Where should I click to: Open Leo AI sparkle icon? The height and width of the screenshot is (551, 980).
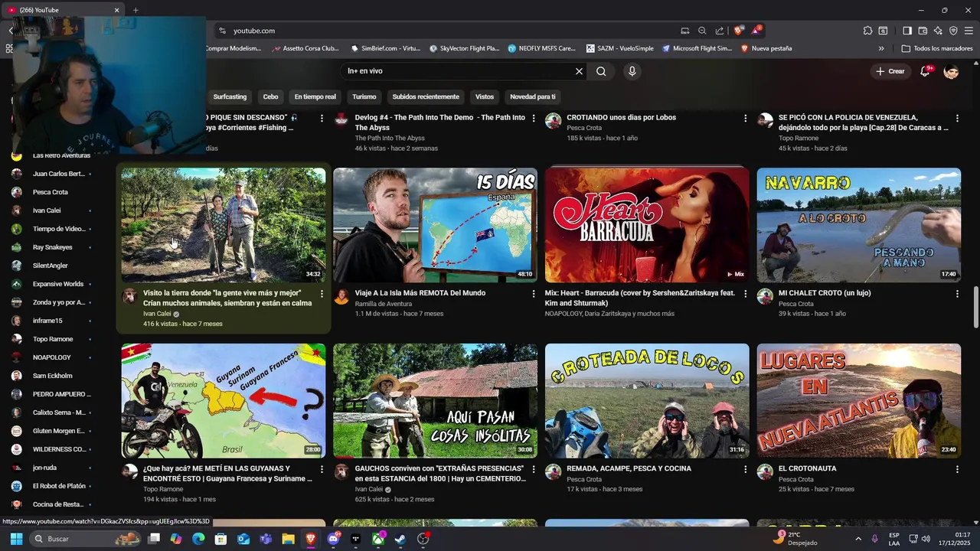click(x=938, y=31)
